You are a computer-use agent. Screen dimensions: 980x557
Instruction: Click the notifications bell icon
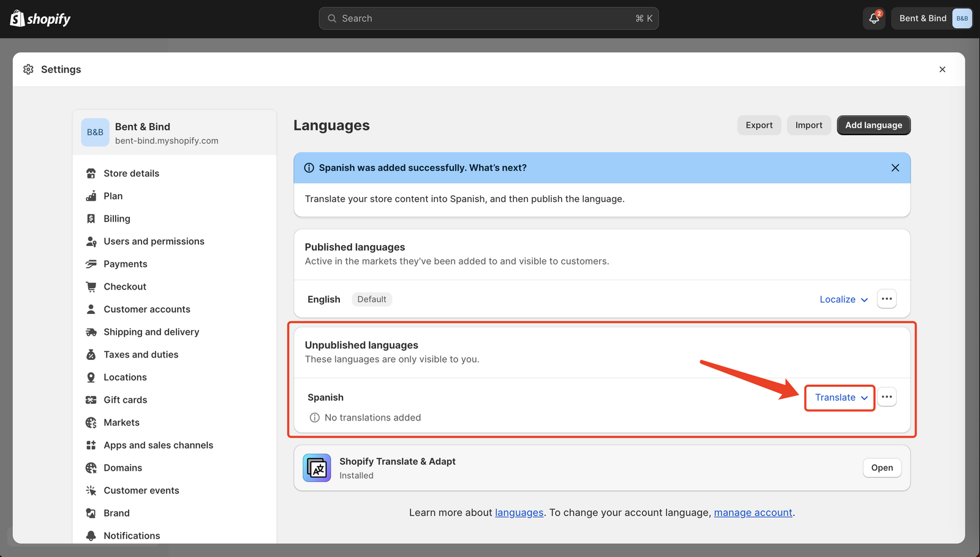point(873,18)
